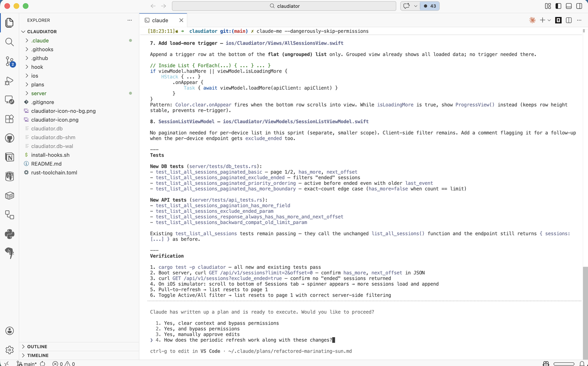The image size is (588, 366).
Task: Expand the server folder
Action: (39, 94)
